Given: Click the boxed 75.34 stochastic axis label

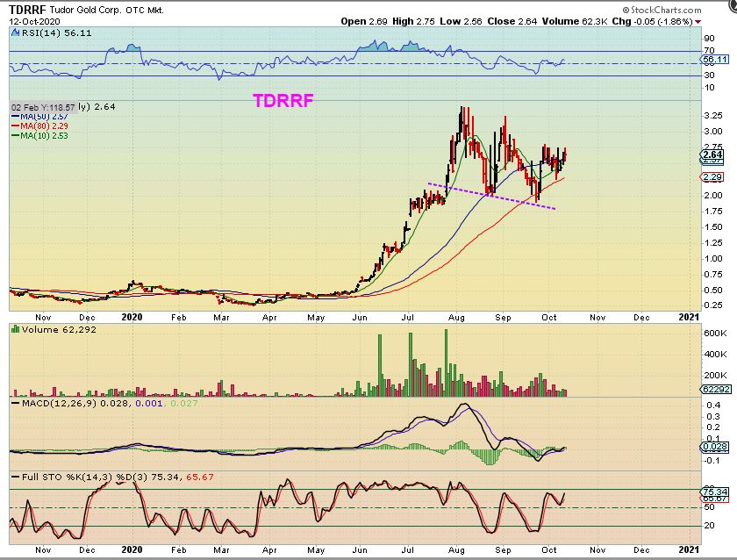Looking at the screenshot, I should pyautogui.click(x=715, y=492).
